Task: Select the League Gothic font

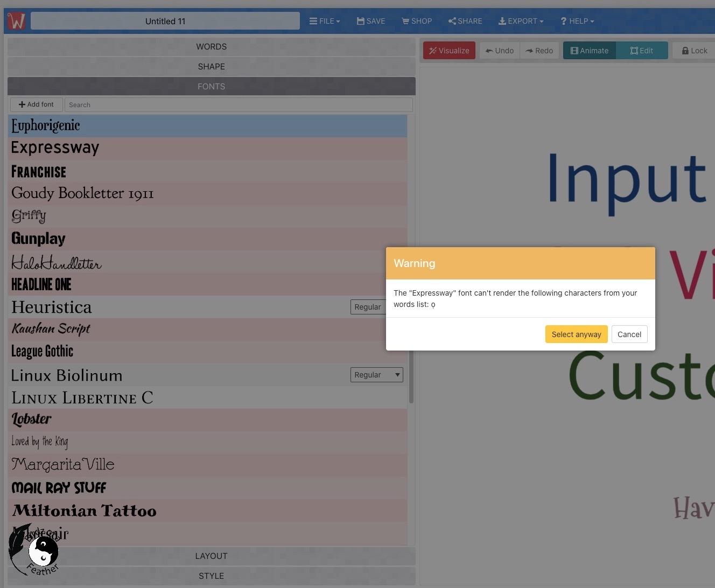Action: click(207, 352)
